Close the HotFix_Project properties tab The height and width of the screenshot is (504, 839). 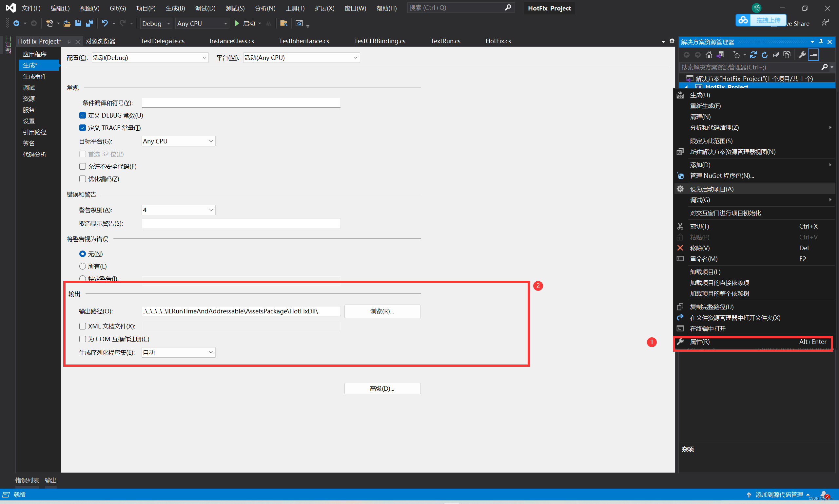point(77,42)
